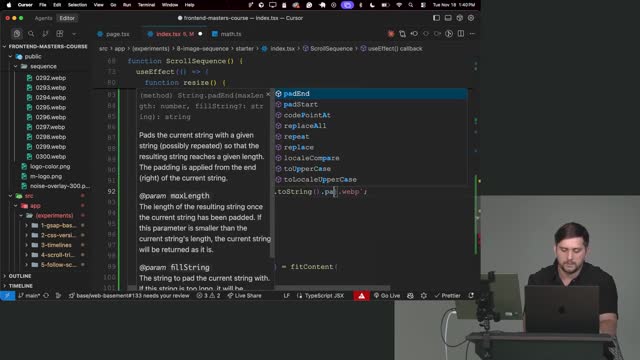Open errors and warnings count
The height and width of the screenshot is (360, 640).
pyautogui.click(x=208, y=296)
